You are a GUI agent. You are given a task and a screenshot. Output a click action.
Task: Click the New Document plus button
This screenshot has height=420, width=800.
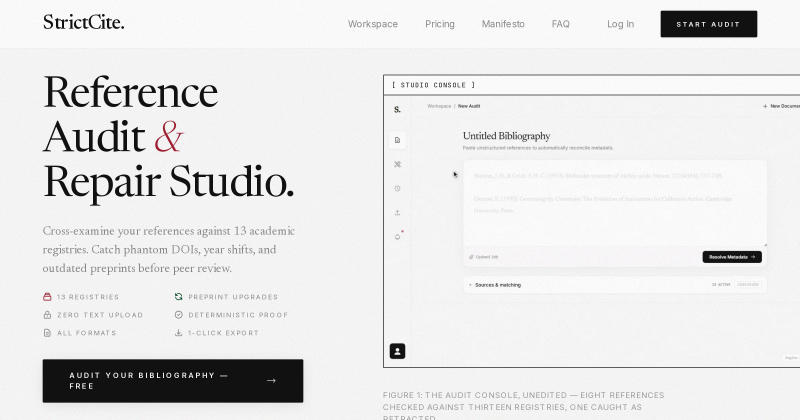[x=781, y=106]
